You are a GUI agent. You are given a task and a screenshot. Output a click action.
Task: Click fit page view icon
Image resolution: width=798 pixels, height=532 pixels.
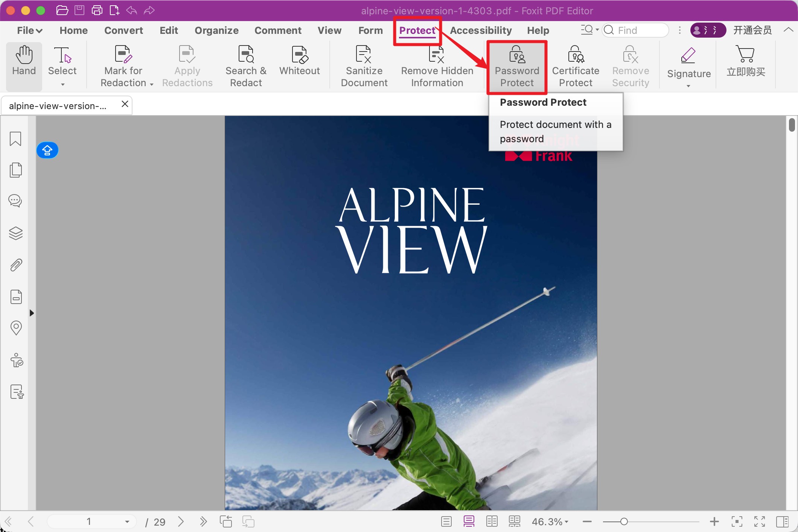click(737, 521)
